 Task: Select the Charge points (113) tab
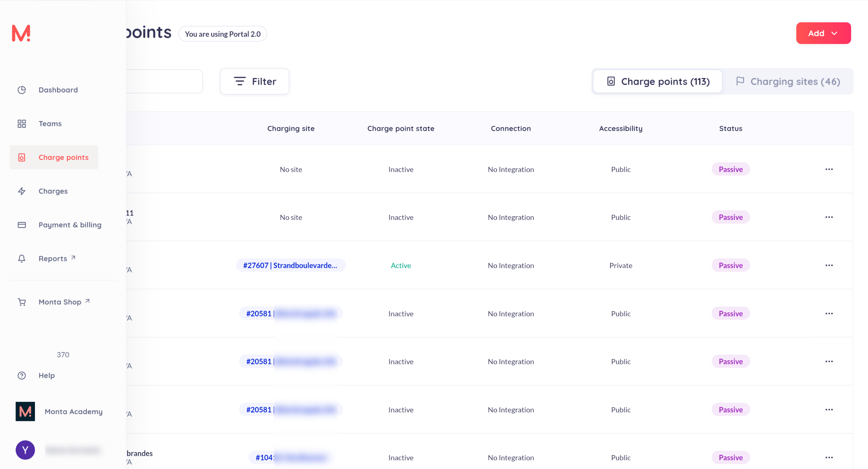(x=658, y=81)
